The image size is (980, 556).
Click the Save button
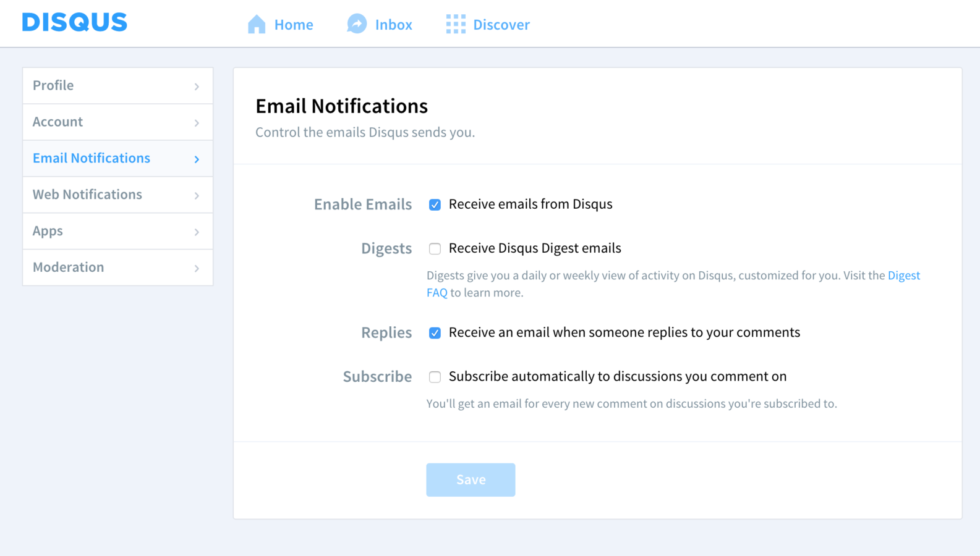471,480
